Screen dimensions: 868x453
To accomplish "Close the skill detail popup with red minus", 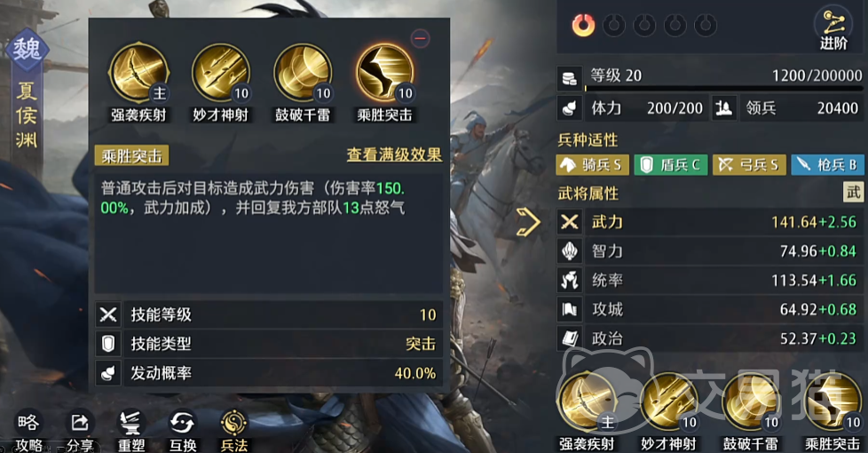I will (x=421, y=38).
